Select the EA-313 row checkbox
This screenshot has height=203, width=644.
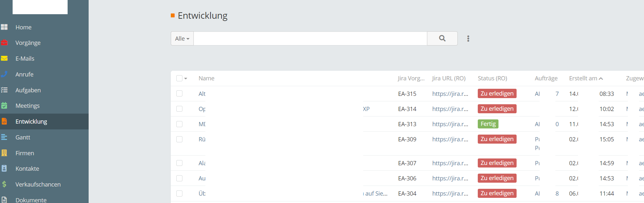[180, 124]
